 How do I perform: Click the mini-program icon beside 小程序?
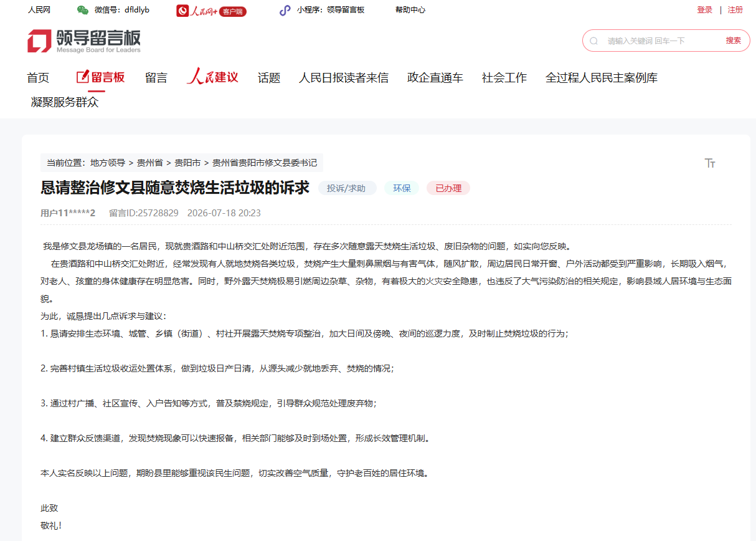pos(285,10)
